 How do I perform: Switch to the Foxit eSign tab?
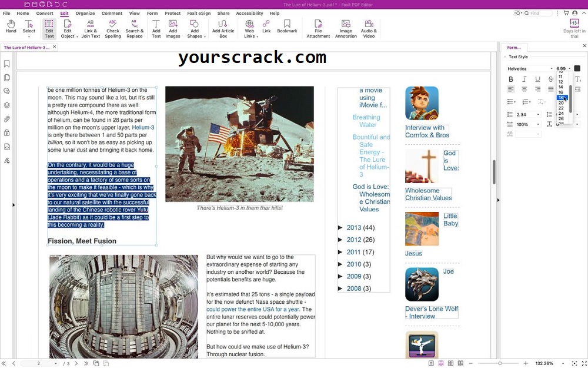point(199,13)
